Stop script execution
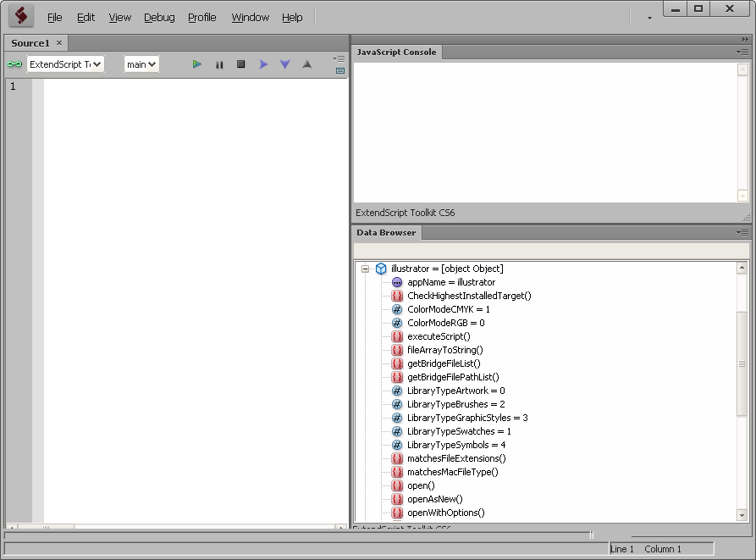 pos(241,64)
